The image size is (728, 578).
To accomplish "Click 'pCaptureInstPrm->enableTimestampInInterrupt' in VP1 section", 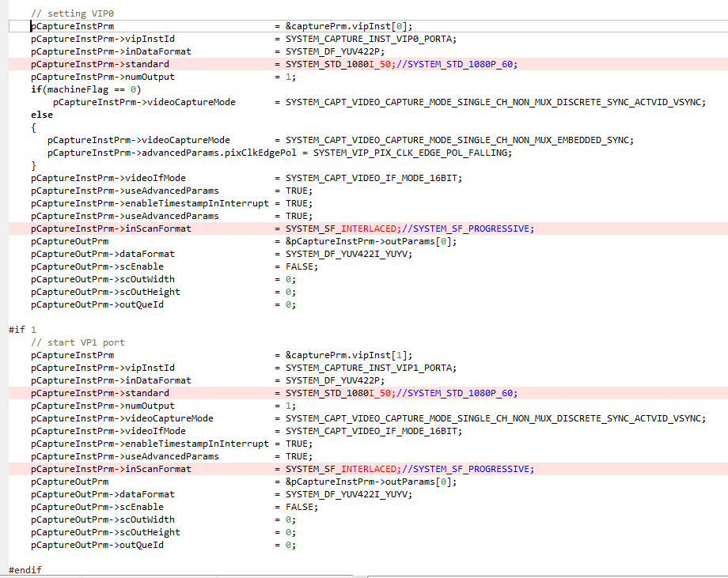I will (150, 444).
